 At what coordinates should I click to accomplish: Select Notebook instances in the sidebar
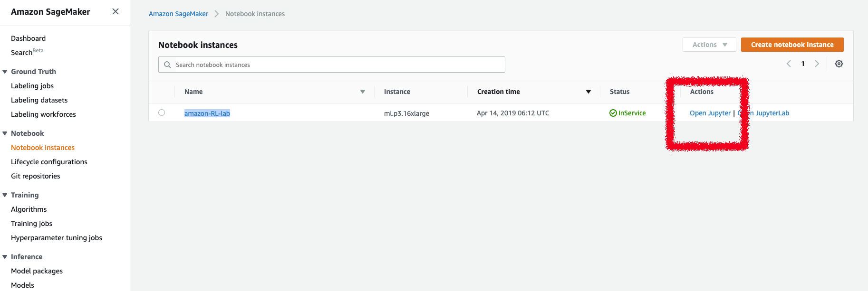point(43,148)
